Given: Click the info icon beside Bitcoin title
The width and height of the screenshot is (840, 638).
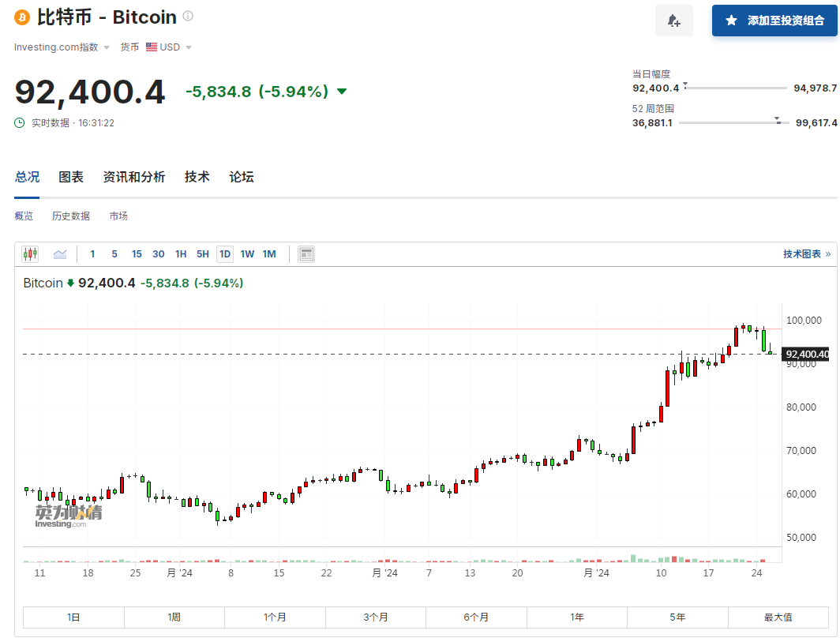Looking at the screenshot, I should [x=188, y=16].
